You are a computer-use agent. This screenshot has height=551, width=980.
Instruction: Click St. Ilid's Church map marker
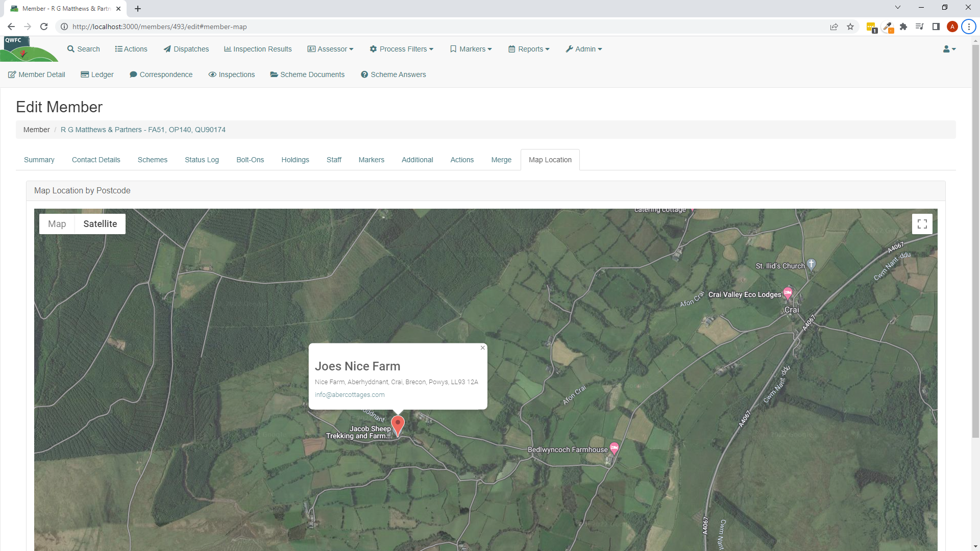811,264
